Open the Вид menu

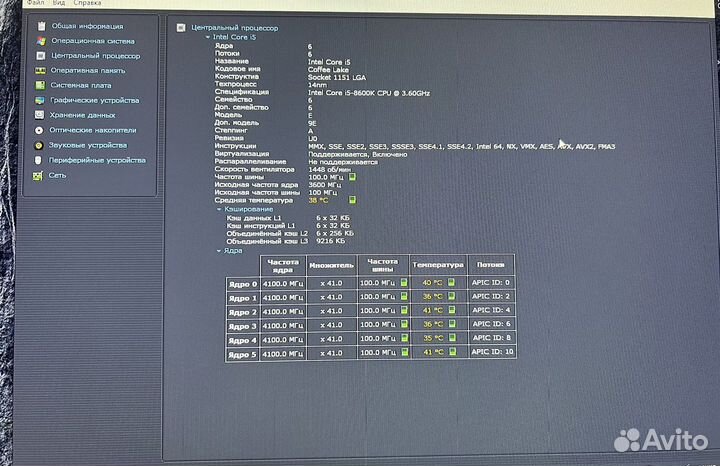point(59,3)
